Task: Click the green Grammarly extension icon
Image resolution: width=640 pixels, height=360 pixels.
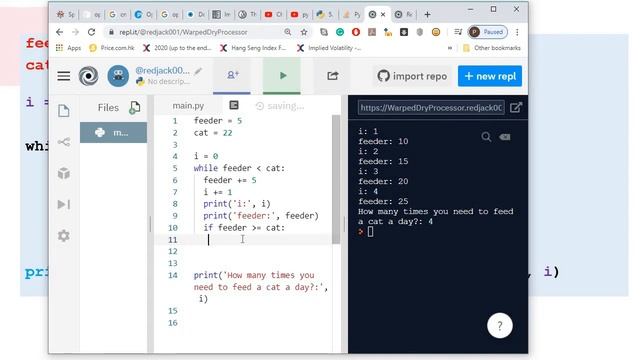Action: [340, 32]
